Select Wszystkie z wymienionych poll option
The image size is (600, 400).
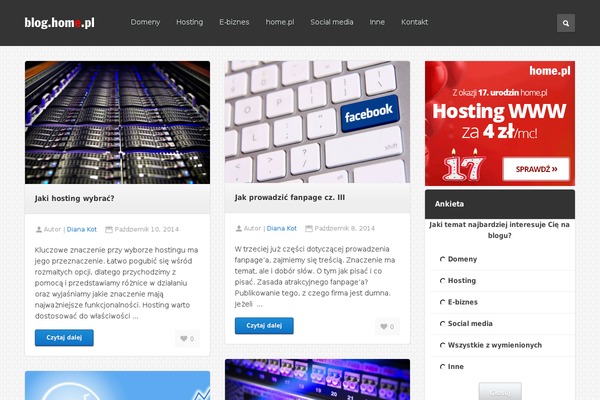[442, 345]
